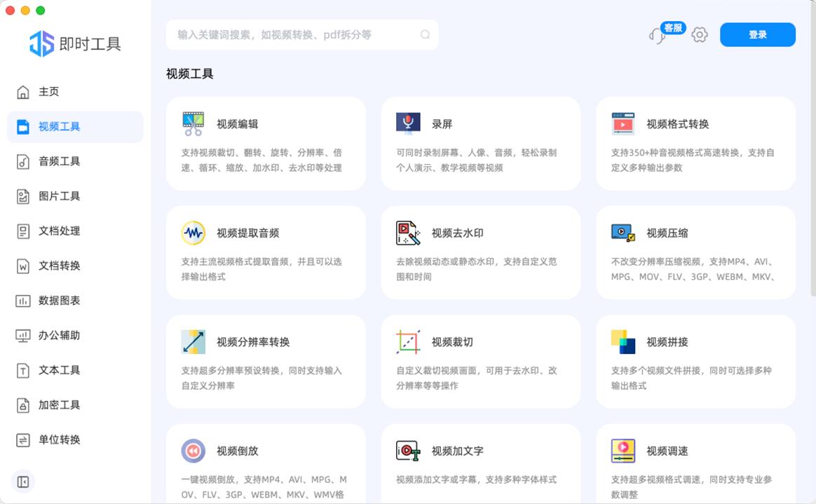Open the 视频分辨率转换 arrow icon
The image size is (816, 504).
tap(193, 342)
